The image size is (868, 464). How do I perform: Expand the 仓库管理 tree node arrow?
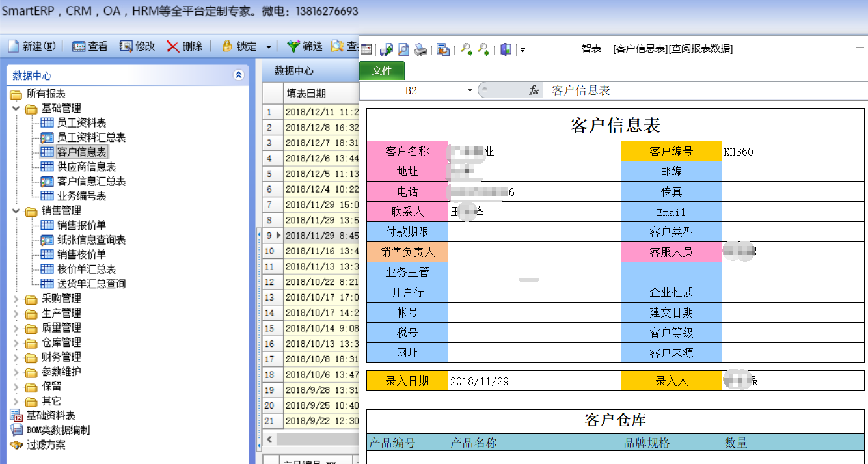point(16,342)
